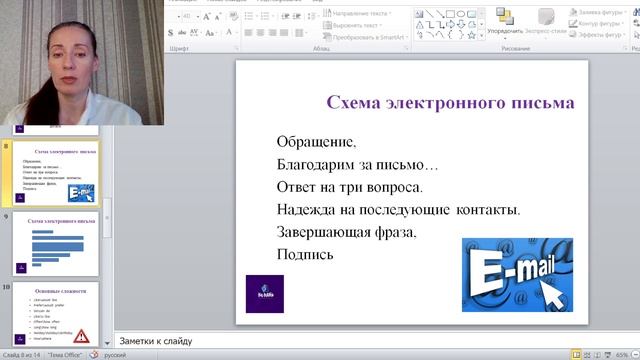Justify the paragraph text
This screenshot has height=360, width=640.
(x=284, y=33)
